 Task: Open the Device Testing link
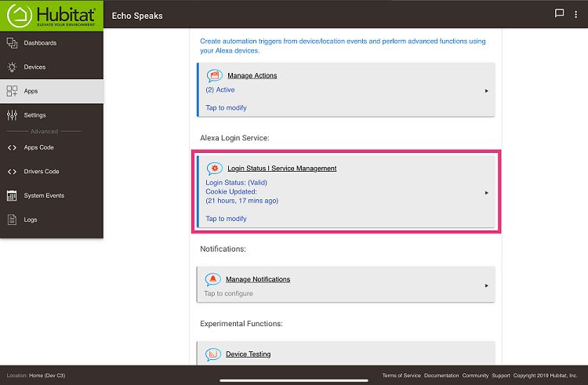click(249, 354)
